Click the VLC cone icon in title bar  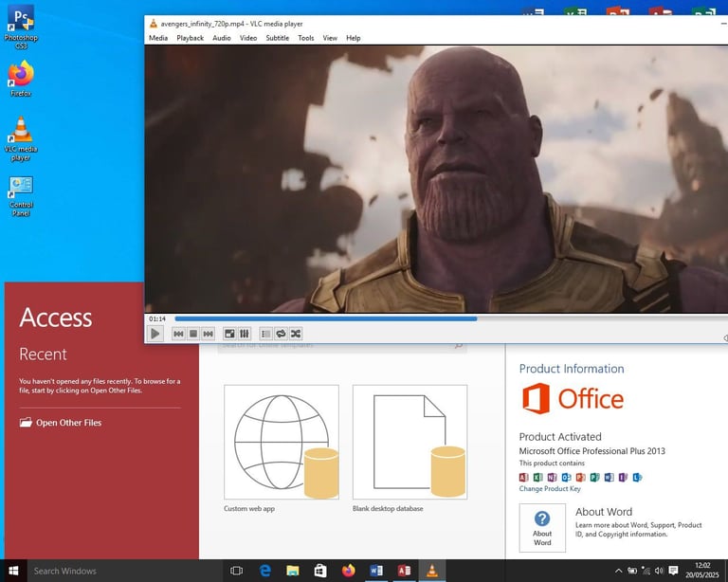(154, 24)
